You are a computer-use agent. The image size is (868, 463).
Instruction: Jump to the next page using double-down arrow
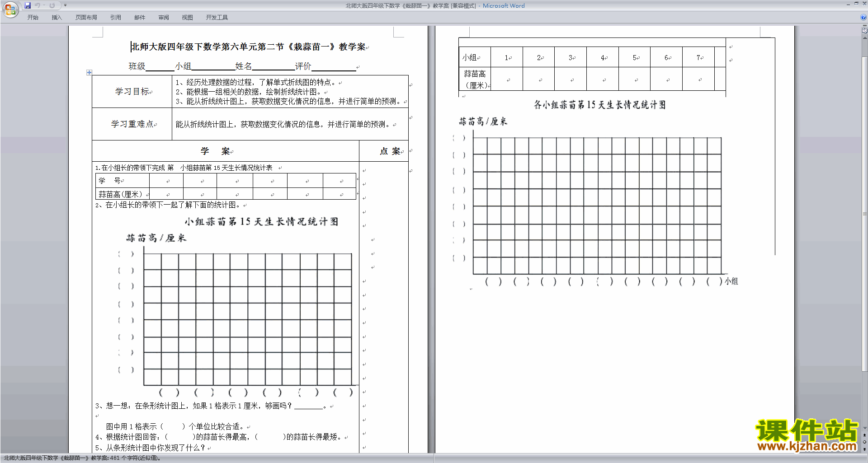click(864, 449)
